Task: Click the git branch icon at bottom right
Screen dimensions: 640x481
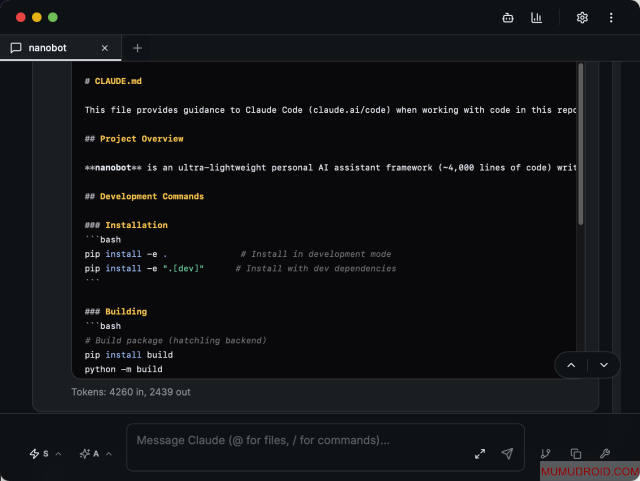Action: click(x=545, y=454)
